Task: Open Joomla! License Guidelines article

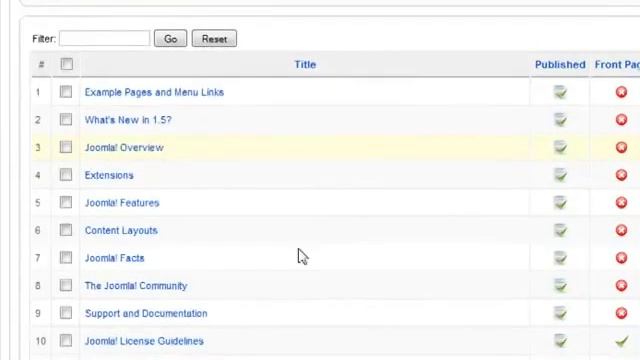Action: [144, 341]
